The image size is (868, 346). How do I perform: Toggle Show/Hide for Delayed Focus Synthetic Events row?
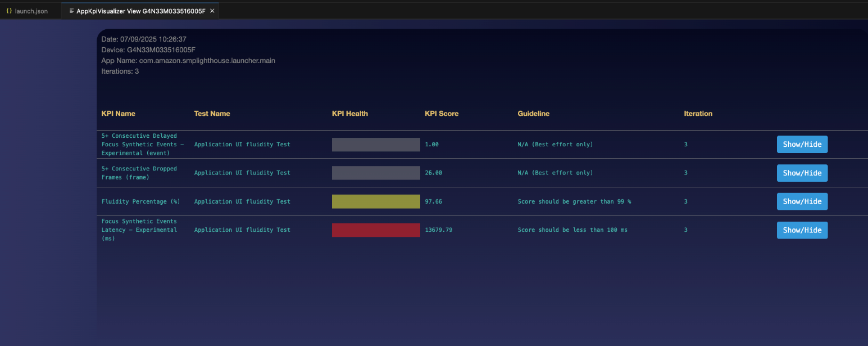point(802,145)
